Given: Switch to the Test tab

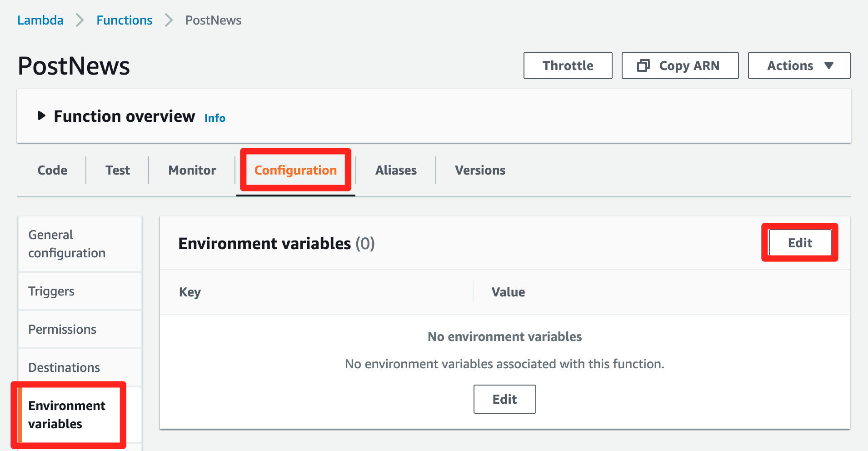Looking at the screenshot, I should pos(118,170).
